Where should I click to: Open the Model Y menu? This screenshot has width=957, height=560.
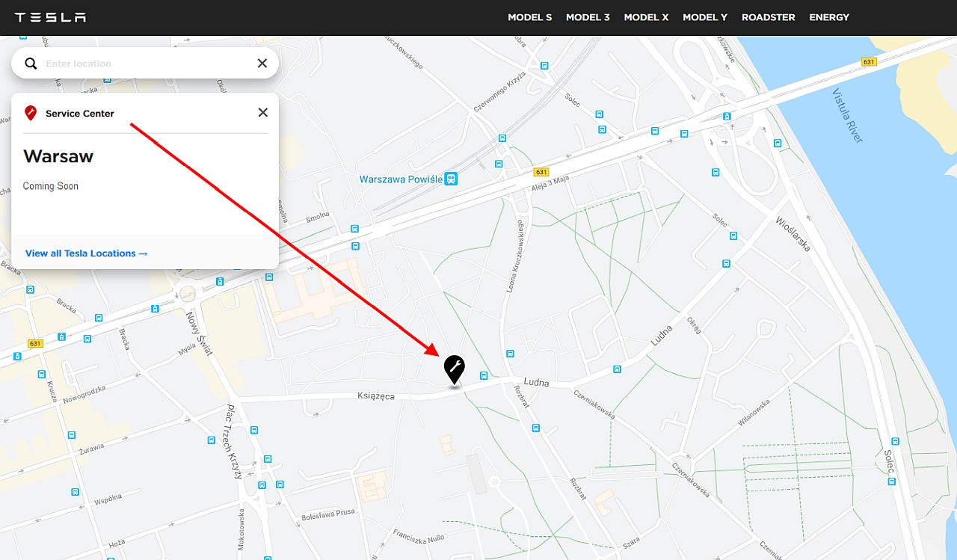tap(704, 17)
